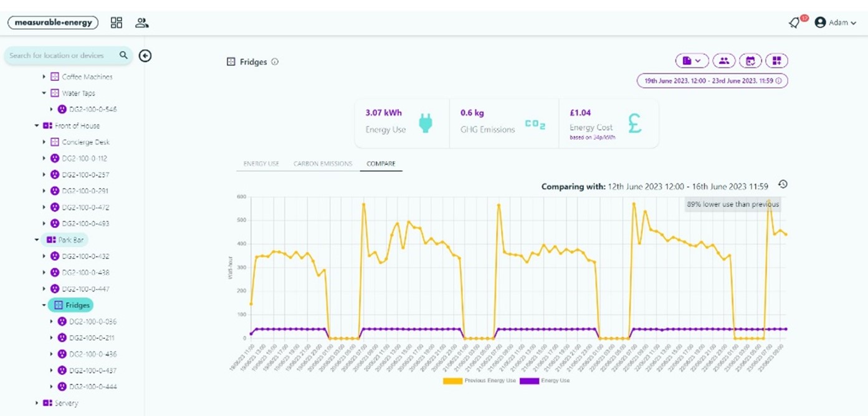
Task: Collapse sidebar with back arrow icon
Action: click(145, 56)
